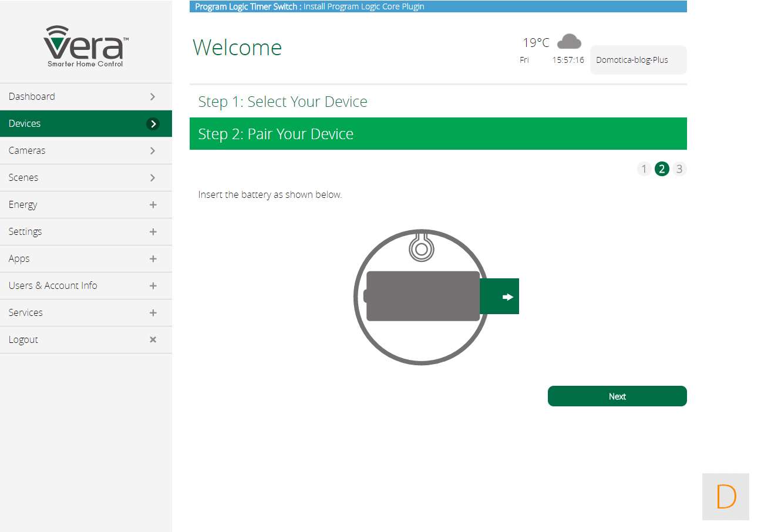Click the white arrow on battery tab
This screenshot has height=532, width=761.
pyautogui.click(x=507, y=297)
